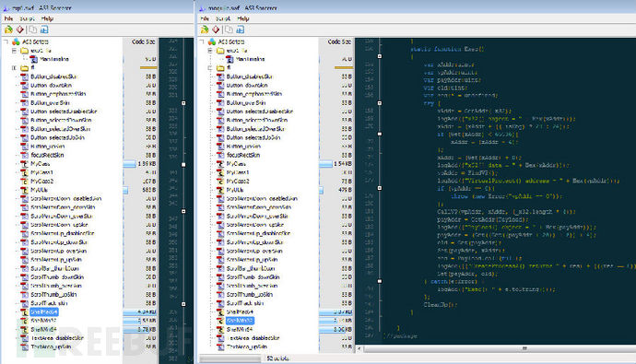
Task: Collapse the static function Exec code block
Action: tap(380, 56)
